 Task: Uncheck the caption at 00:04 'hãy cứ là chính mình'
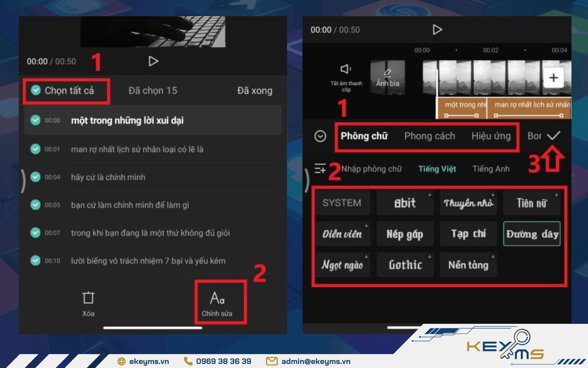(35, 177)
